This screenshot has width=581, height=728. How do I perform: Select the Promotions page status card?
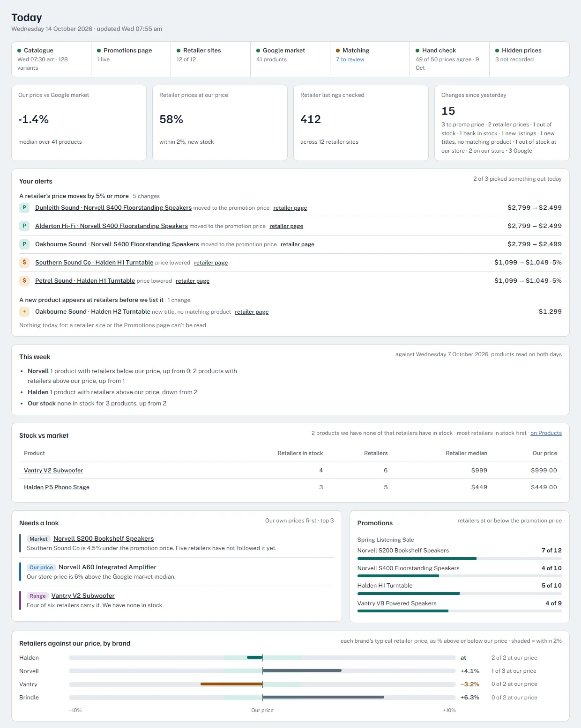click(x=131, y=59)
